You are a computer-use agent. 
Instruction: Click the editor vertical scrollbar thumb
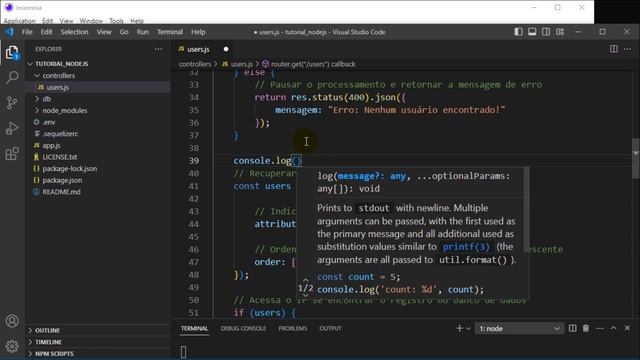pos(636,158)
